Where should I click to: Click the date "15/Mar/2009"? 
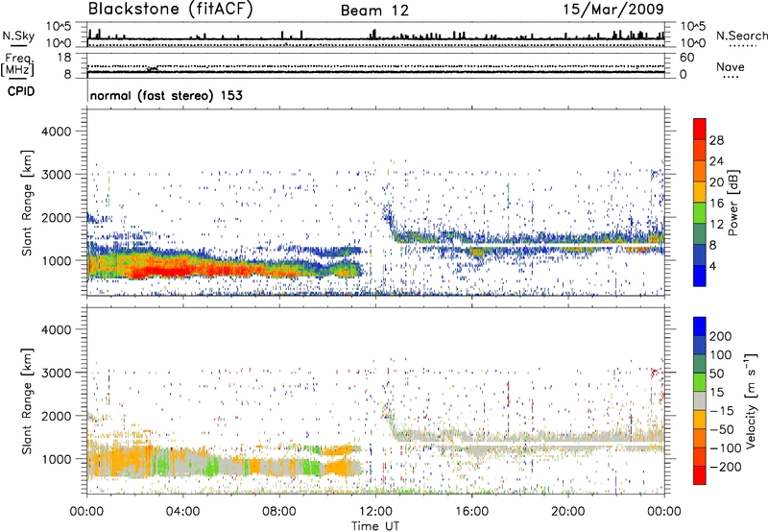tap(613, 9)
